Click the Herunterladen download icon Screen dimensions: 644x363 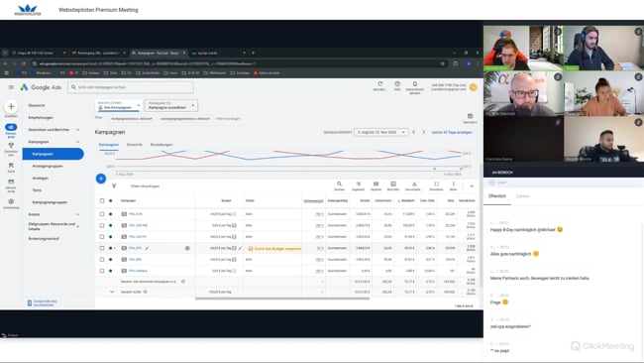pyautogui.click(x=414, y=183)
